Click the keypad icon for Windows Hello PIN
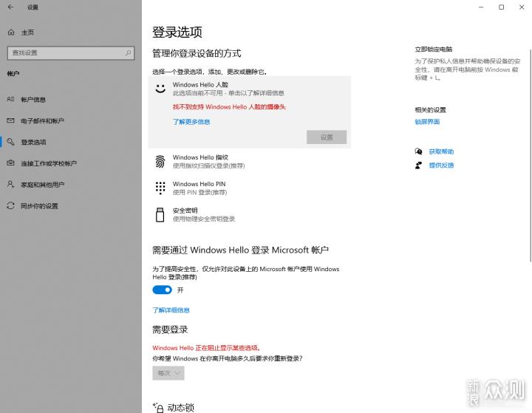The width and height of the screenshot is (532, 413). pyautogui.click(x=160, y=188)
